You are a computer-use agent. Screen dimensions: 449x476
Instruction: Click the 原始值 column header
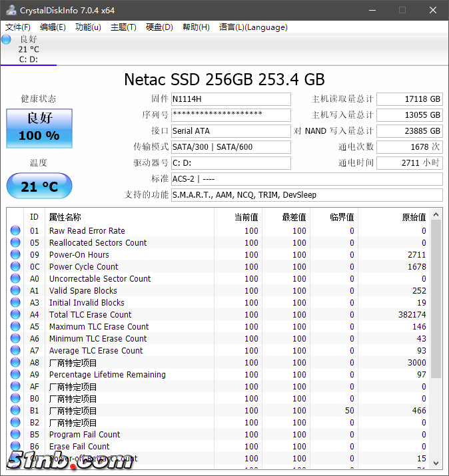414,217
